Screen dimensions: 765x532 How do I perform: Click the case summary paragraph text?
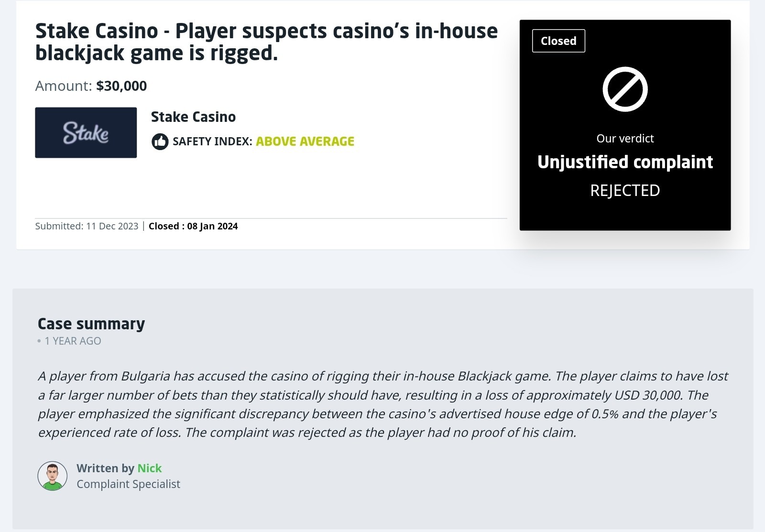[x=382, y=404]
